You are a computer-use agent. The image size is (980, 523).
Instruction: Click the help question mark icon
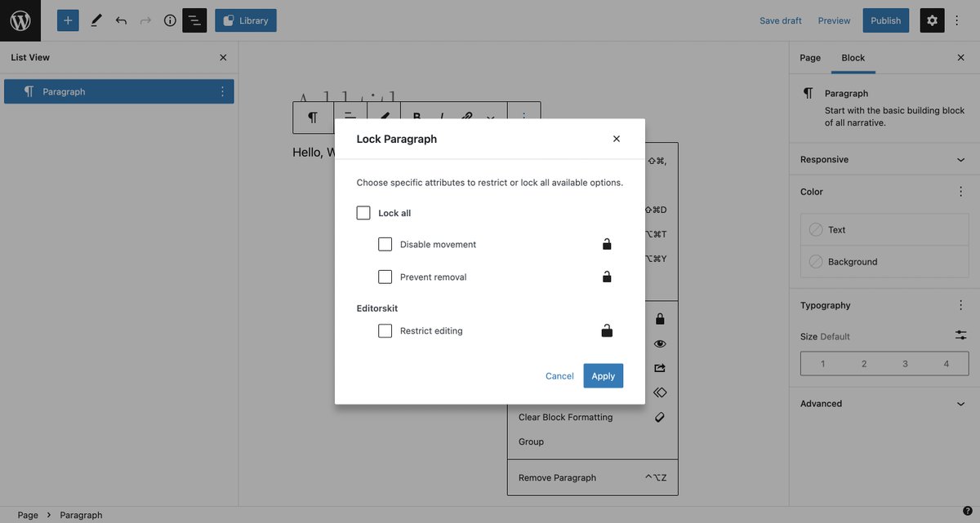point(968,512)
